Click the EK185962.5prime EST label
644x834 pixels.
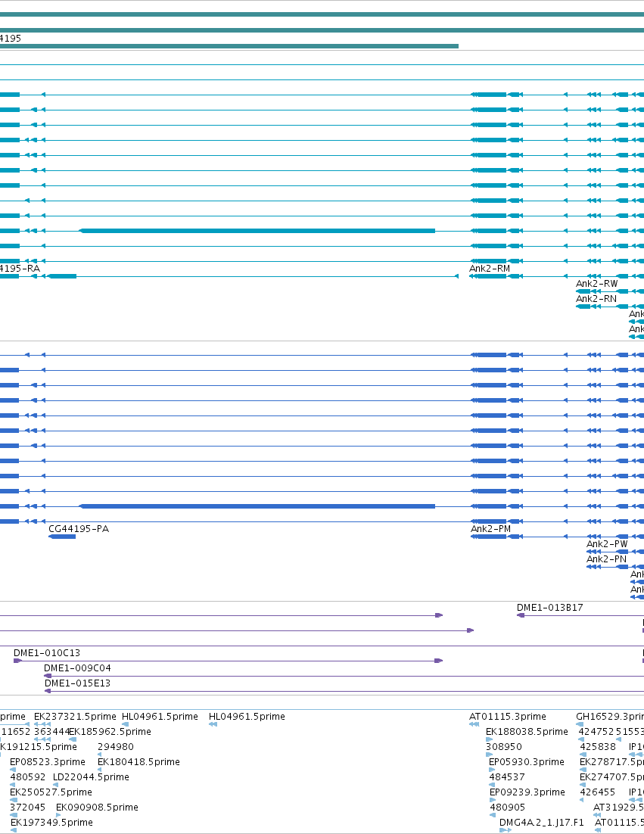(x=110, y=732)
